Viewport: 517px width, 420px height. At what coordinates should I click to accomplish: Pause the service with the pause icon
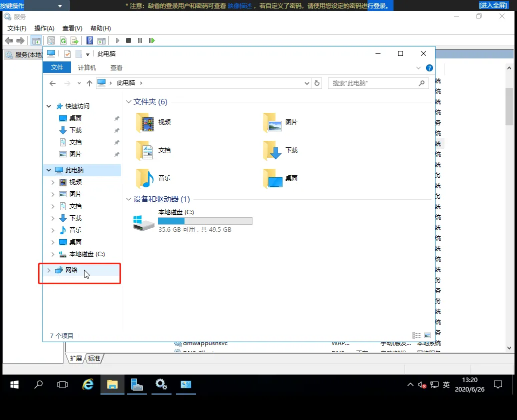(140, 40)
